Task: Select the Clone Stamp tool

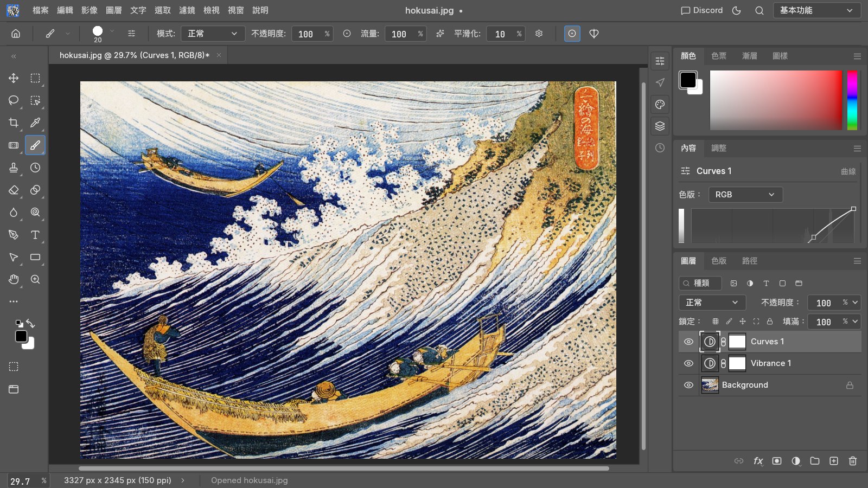Action: [14, 168]
